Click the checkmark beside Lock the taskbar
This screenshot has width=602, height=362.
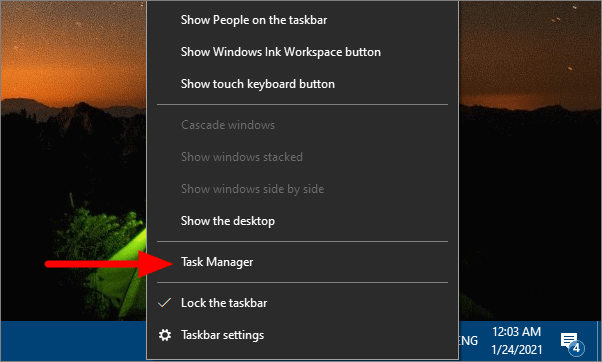tap(165, 303)
